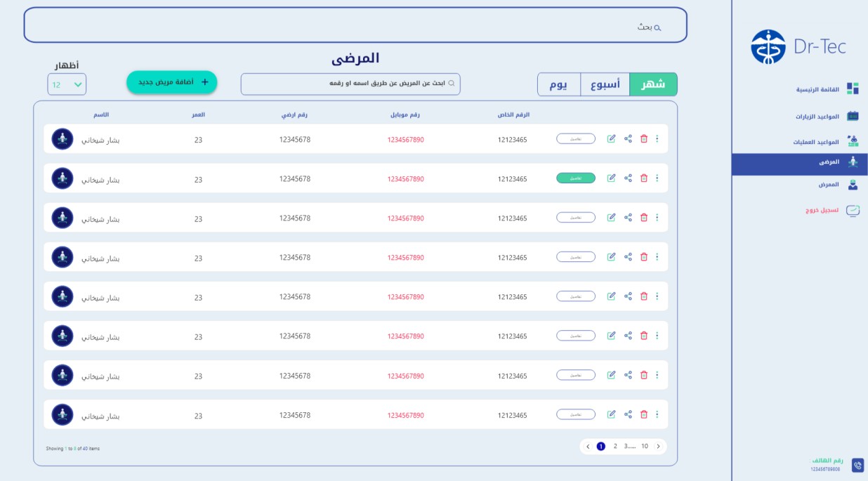This screenshot has width=868, height=481.
Task: Go to next page using pagination arrow
Action: pos(658,446)
